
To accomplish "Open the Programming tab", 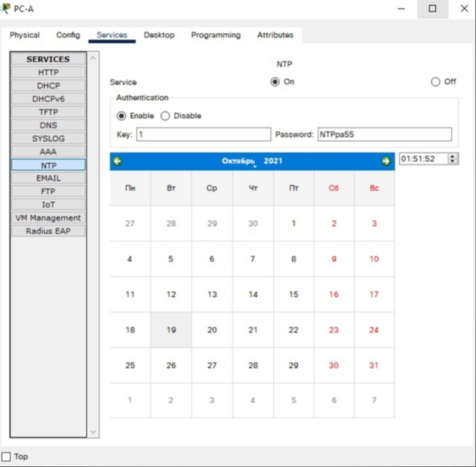I will pos(216,35).
